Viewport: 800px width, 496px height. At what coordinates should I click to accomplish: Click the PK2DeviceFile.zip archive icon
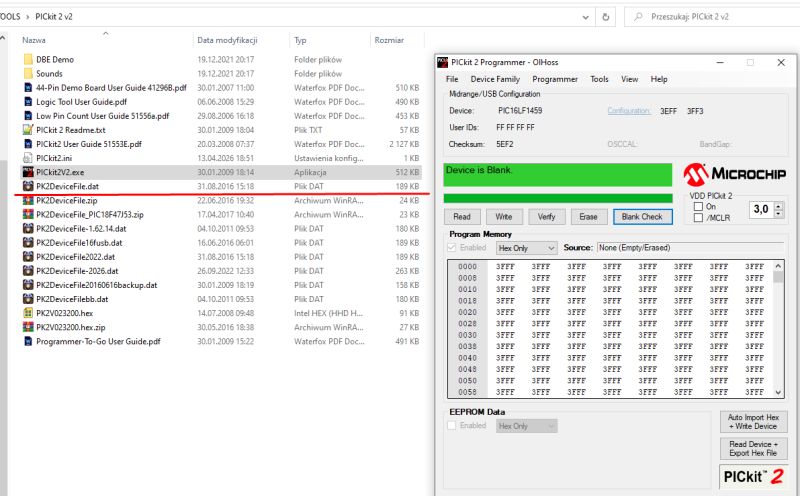pos(28,201)
